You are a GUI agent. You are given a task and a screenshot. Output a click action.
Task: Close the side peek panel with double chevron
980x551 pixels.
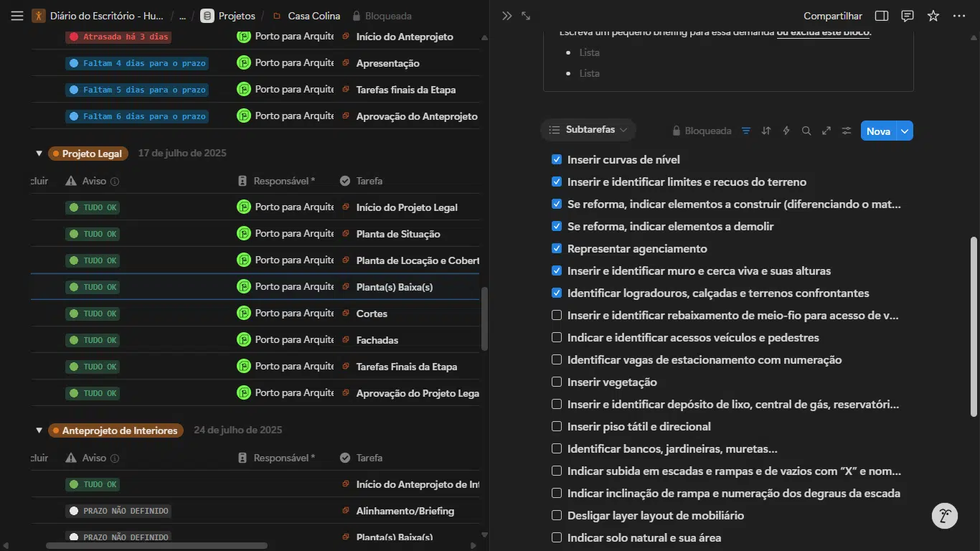[x=507, y=16]
